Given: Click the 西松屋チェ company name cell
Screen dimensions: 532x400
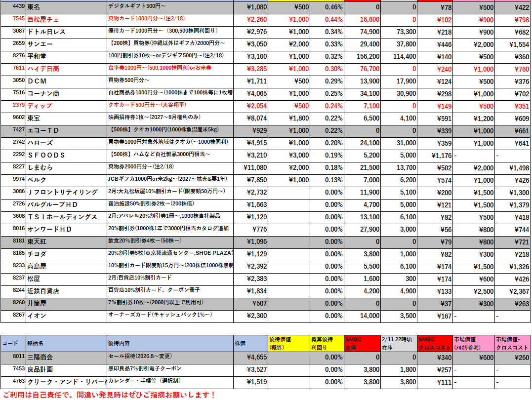Looking at the screenshot, I should click(66, 20).
